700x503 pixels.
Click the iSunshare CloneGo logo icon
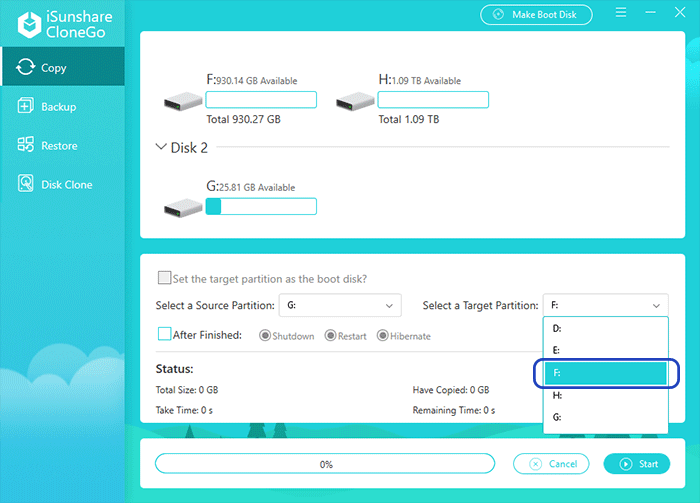[x=29, y=25]
